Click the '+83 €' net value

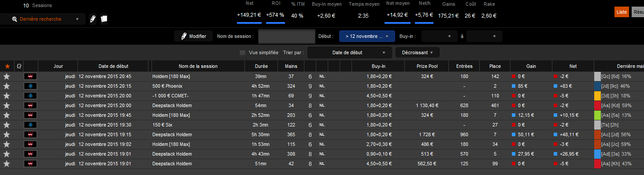[x=566, y=86]
